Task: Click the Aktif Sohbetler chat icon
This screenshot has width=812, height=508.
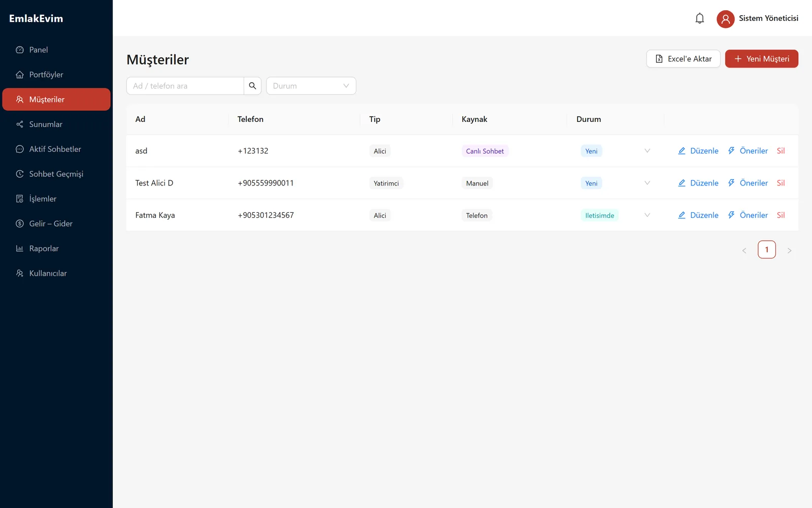Action: (x=20, y=149)
